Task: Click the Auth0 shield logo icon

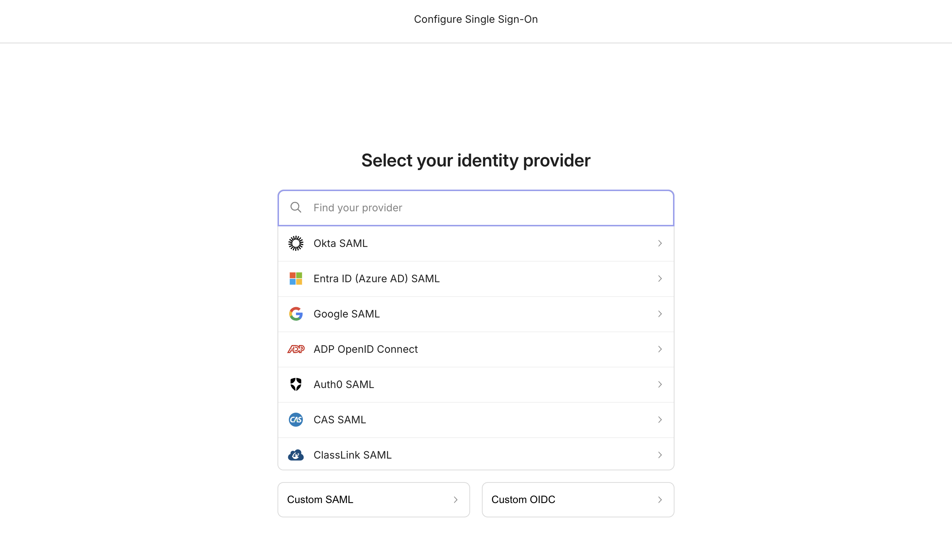Action: pyautogui.click(x=296, y=384)
